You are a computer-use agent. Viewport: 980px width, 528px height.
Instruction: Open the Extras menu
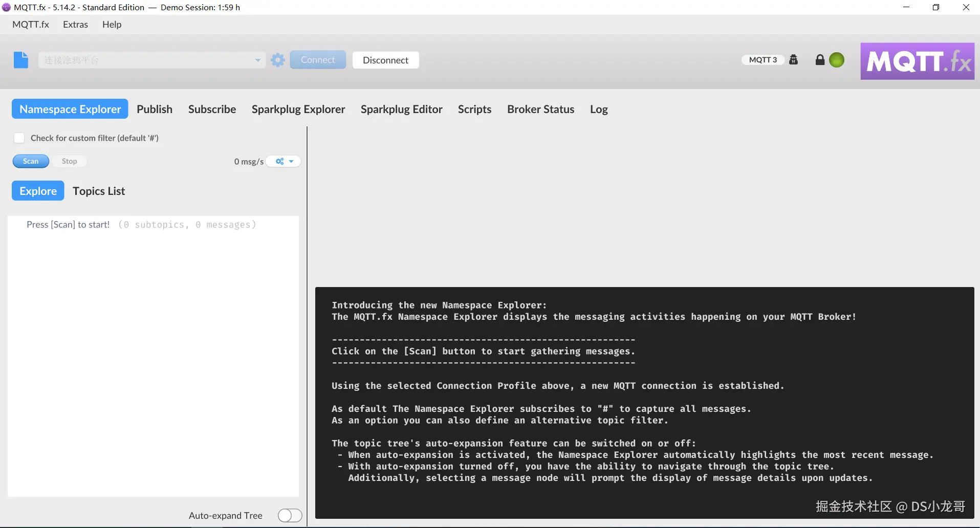[x=75, y=25]
